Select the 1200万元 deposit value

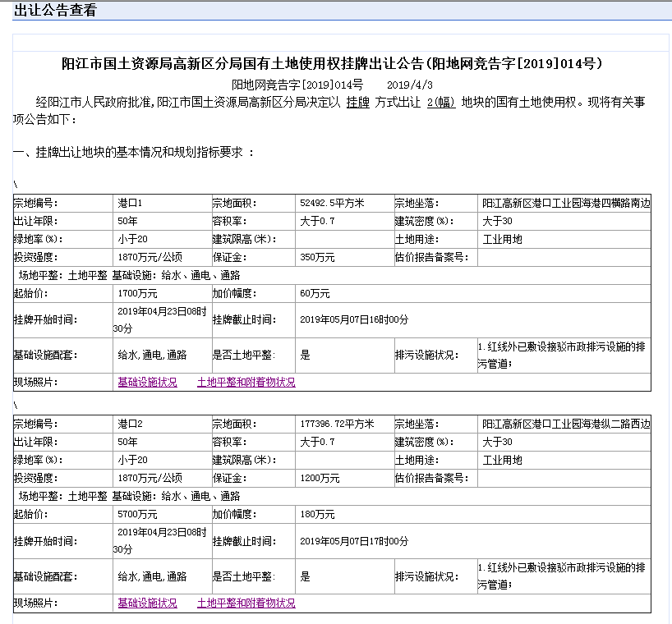[x=320, y=479]
